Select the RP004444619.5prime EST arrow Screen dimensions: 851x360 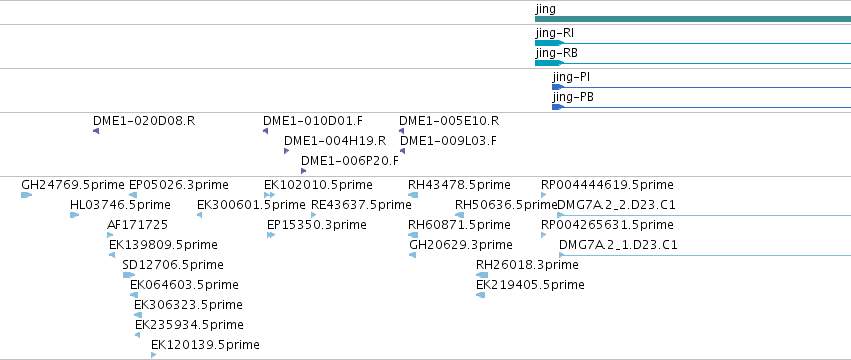click(x=544, y=195)
